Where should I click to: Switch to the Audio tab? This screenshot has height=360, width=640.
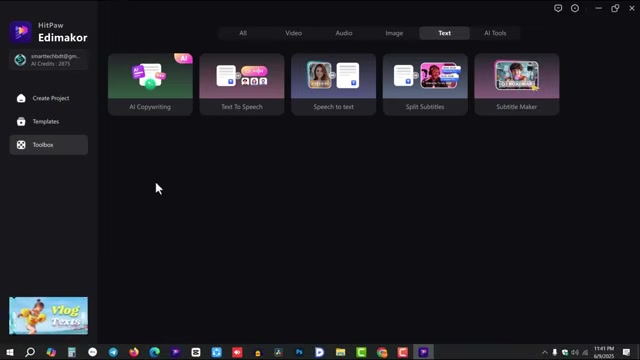[344, 33]
